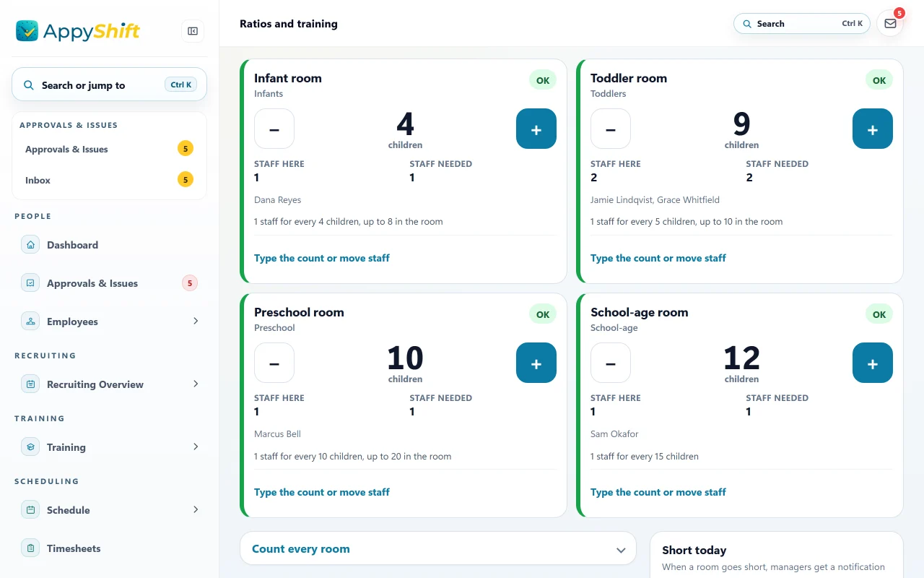
Task: Click staff name Dana Reyes
Action: click(x=277, y=200)
